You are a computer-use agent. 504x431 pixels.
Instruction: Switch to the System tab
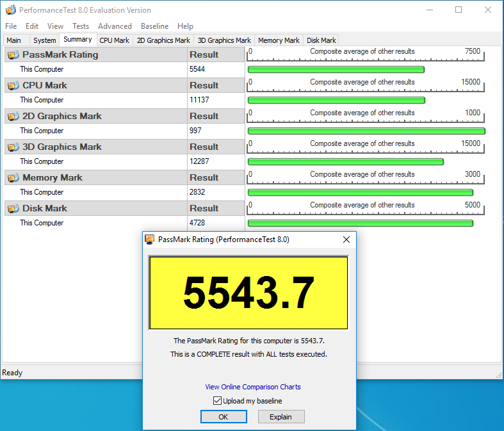45,40
